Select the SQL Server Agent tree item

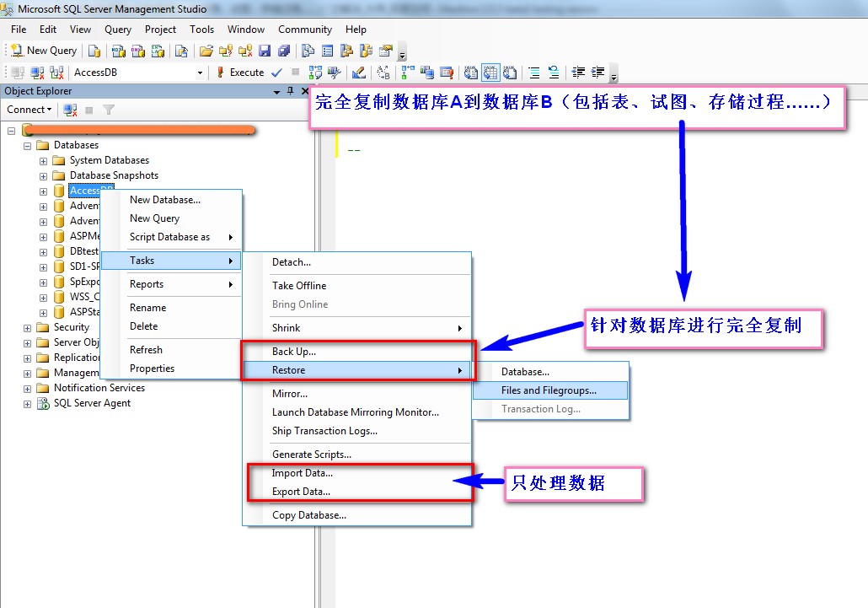click(x=92, y=403)
